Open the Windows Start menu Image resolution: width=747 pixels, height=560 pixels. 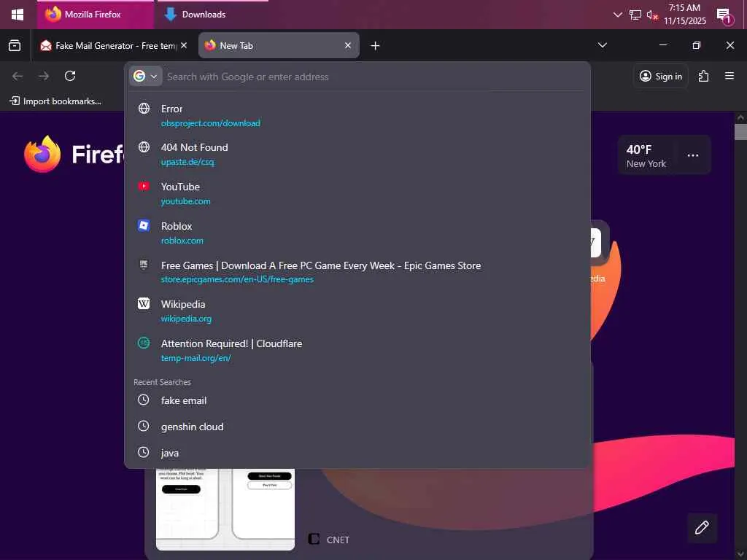click(x=18, y=15)
